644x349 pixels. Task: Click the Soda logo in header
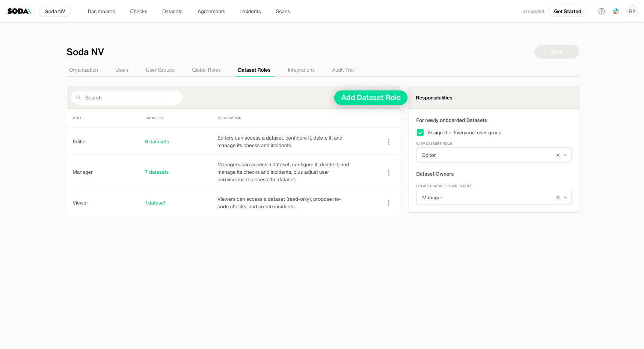click(x=19, y=11)
